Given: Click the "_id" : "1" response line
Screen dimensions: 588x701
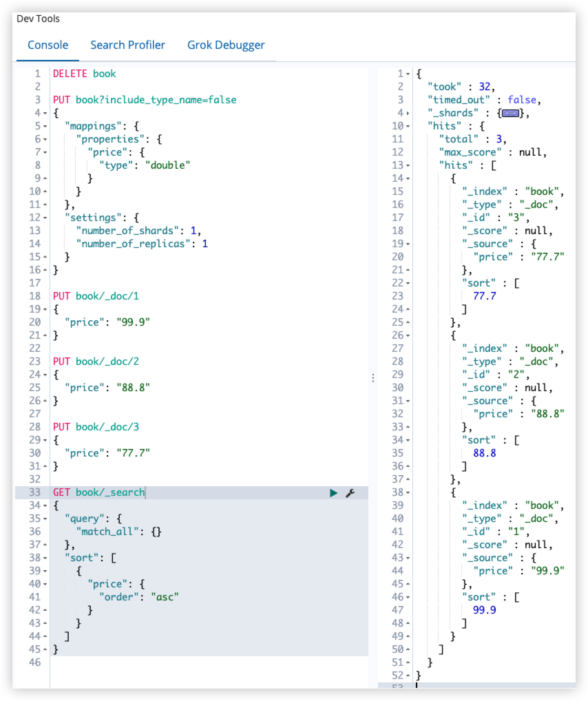Looking at the screenshot, I should 496,532.
